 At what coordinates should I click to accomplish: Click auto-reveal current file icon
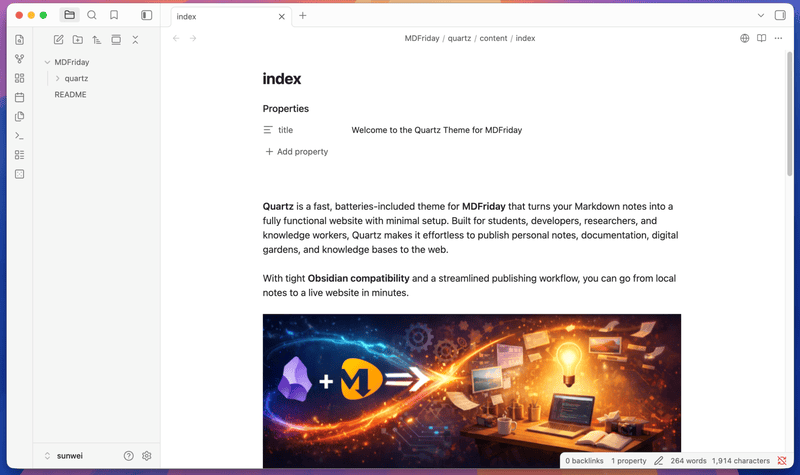116,40
